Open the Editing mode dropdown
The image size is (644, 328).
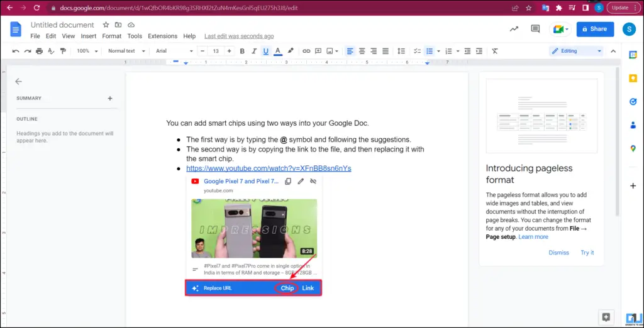coord(577,52)
